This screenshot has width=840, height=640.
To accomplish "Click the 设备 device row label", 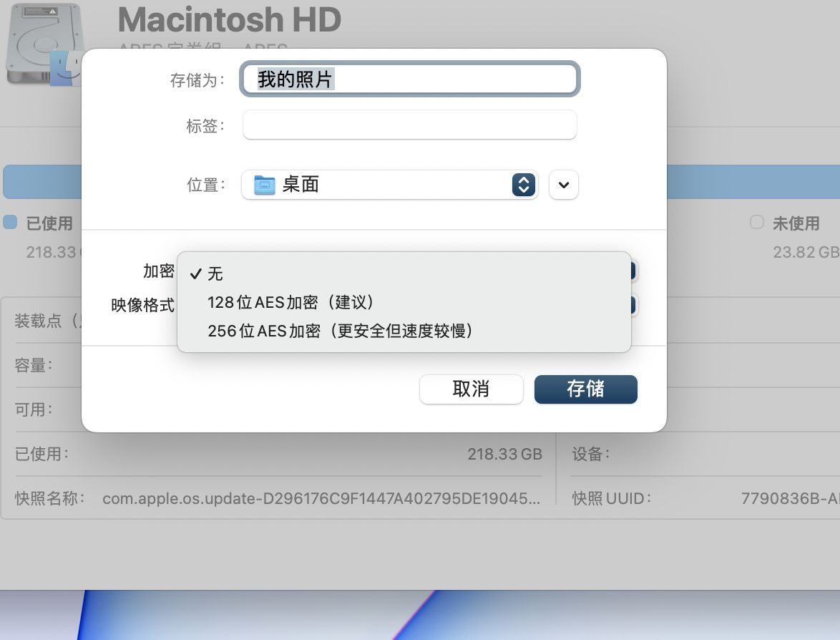I will (591, 454).
